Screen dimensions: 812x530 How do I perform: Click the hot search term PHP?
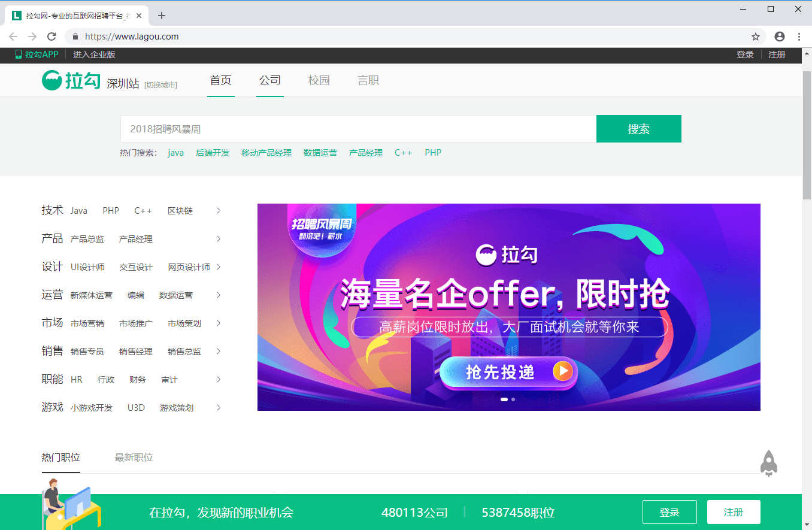[433, 153]
